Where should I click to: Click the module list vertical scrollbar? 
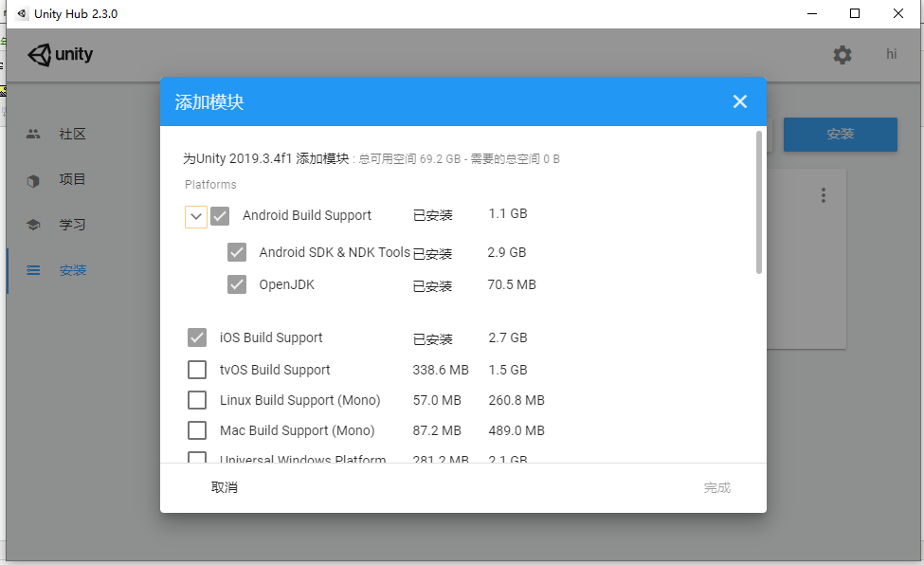click(x=759, y=202)
